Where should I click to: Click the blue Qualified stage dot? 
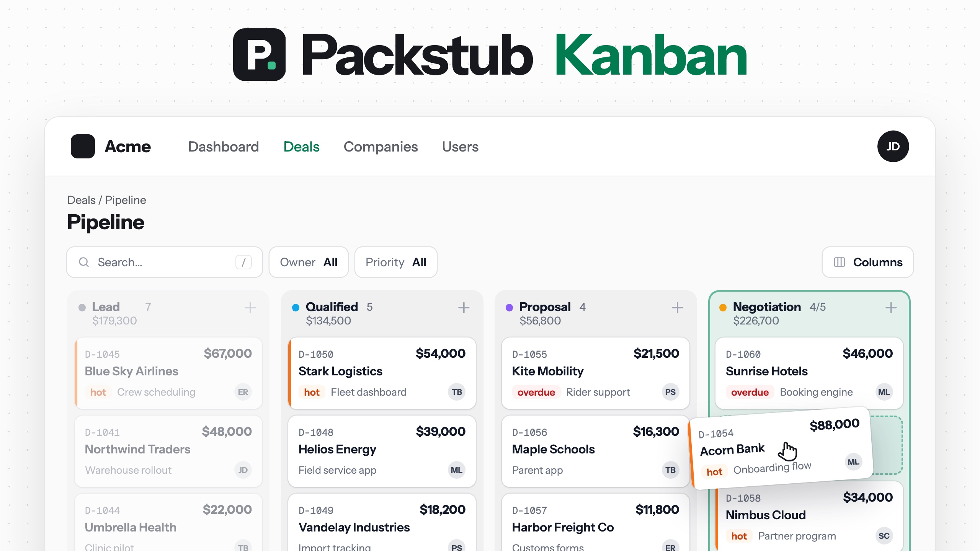pyautogui.click(x=296, y=307)
